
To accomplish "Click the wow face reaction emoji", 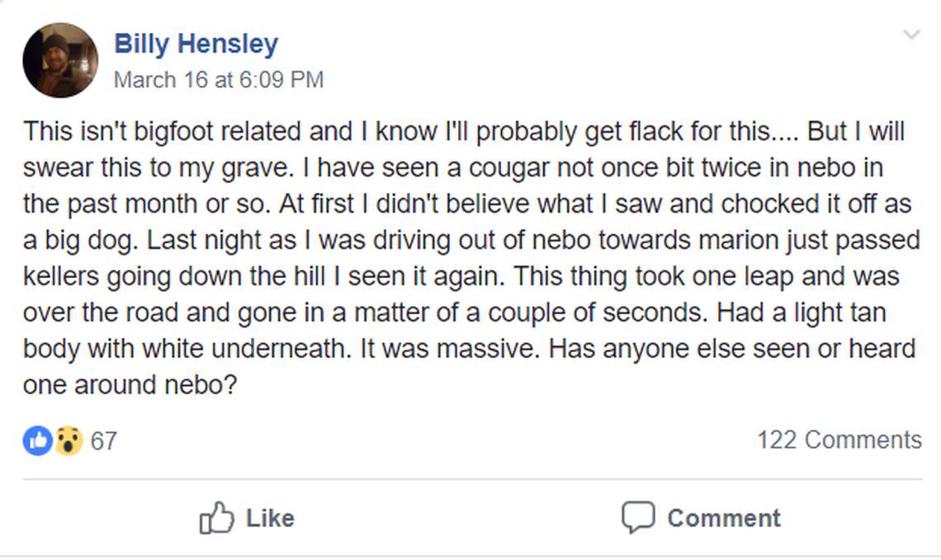I will coord(69,440).
